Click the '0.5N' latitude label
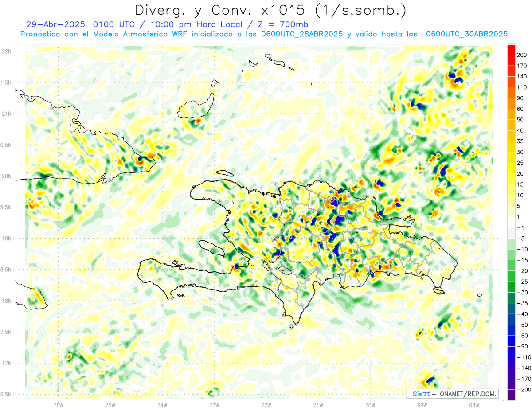The image size is (532, 411). click(x=6, y=145)
